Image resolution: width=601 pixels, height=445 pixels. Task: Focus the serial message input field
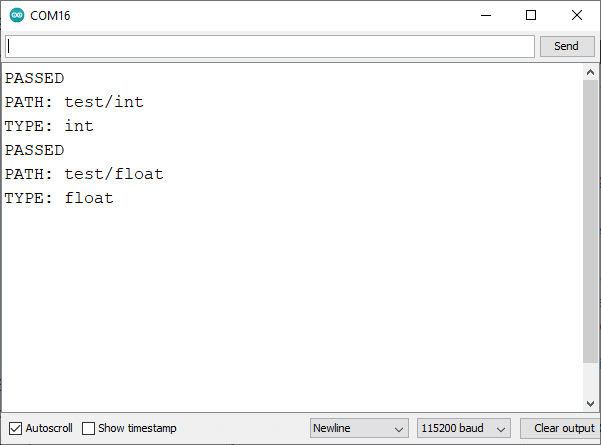[270, 46]
